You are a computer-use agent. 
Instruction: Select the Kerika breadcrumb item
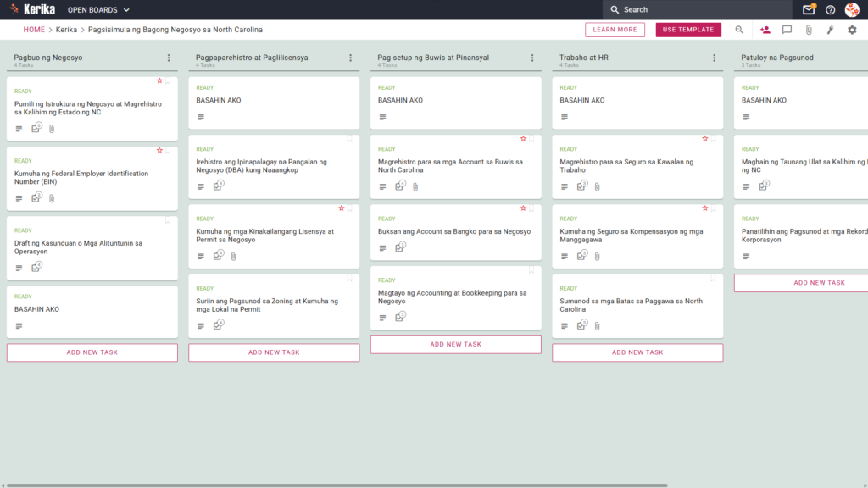[66, 30]
